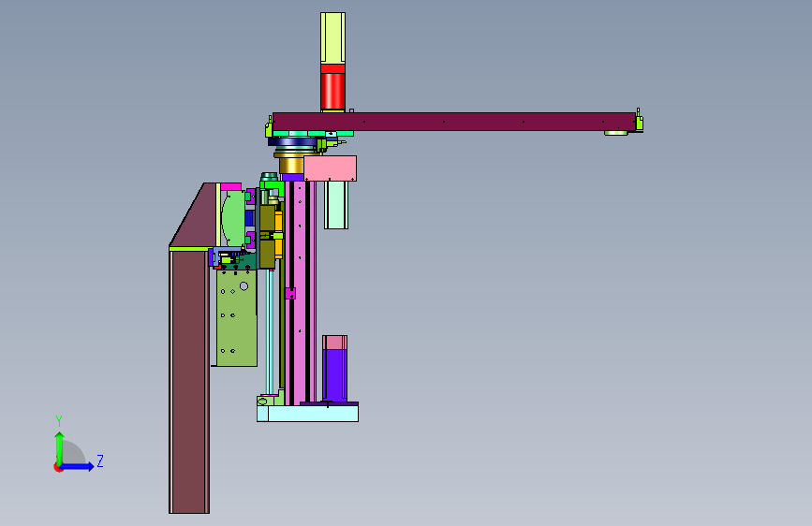This screenshot has width=812, height=526.
Task: Select the pink rectangular block under arm
Action: pos(330,168)
